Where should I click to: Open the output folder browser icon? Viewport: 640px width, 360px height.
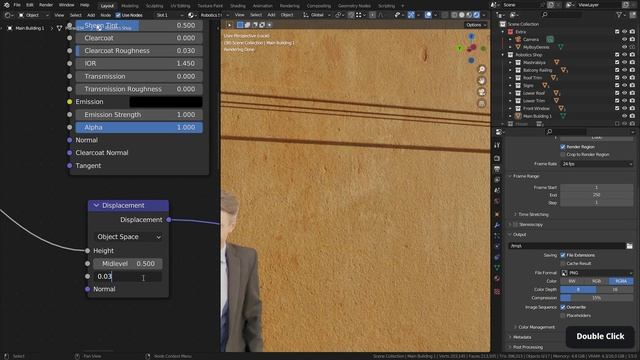(x=629, y=246)
